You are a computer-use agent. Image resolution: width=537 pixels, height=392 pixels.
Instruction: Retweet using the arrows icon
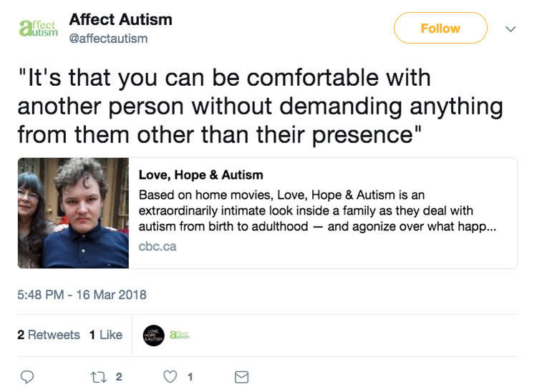pos(97,377)
